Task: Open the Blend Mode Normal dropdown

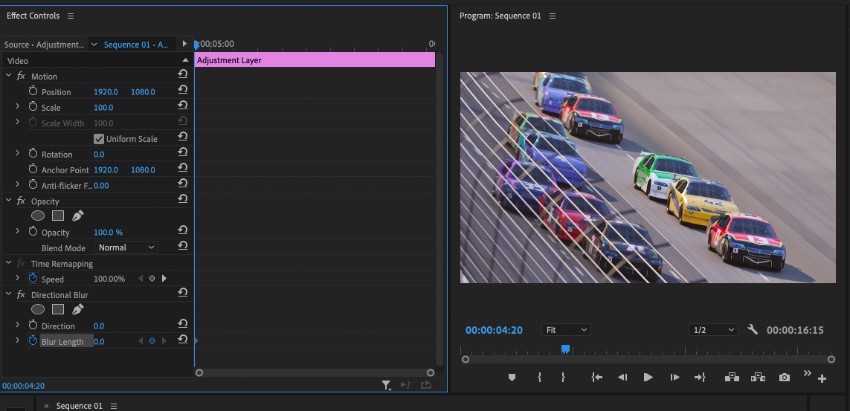Action: tap(126, 247)
